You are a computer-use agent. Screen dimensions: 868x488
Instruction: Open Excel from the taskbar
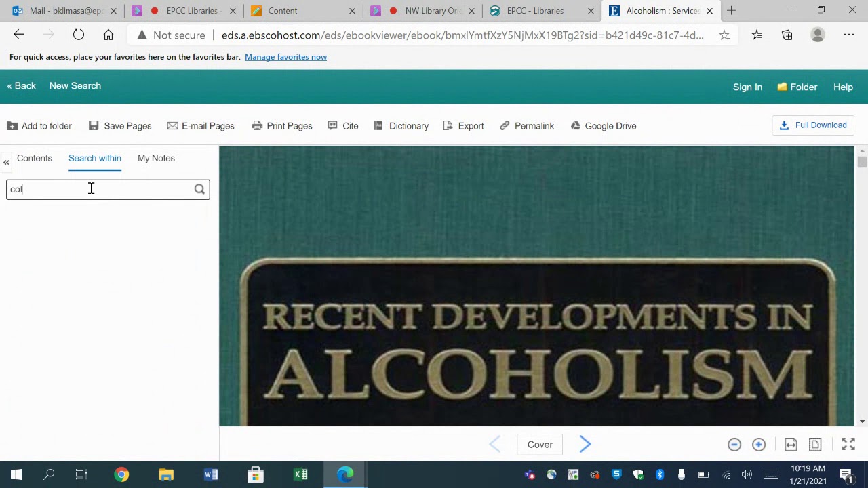300,474
